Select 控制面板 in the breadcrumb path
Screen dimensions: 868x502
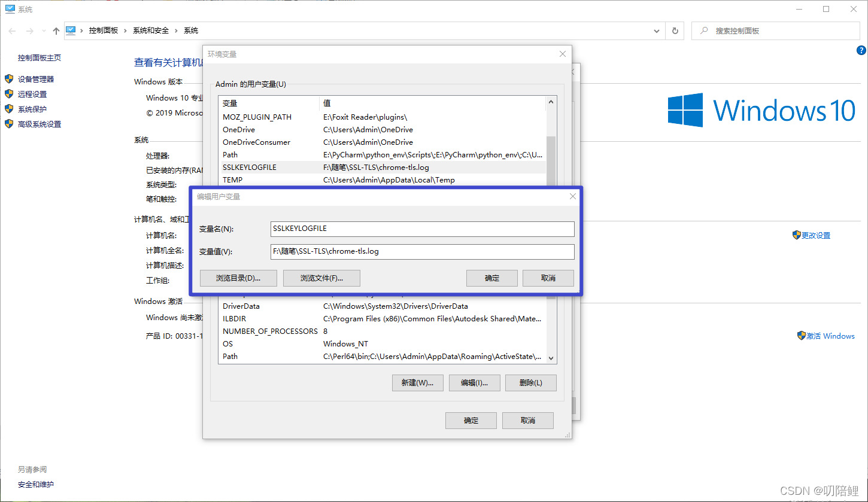[x=104, y=31]
